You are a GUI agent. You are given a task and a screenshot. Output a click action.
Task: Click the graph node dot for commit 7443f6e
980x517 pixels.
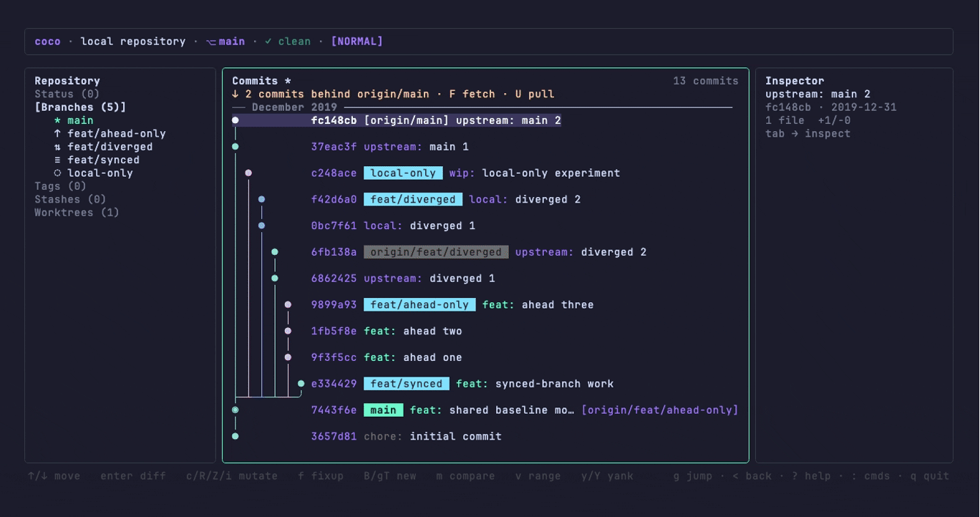click(236, 410)
